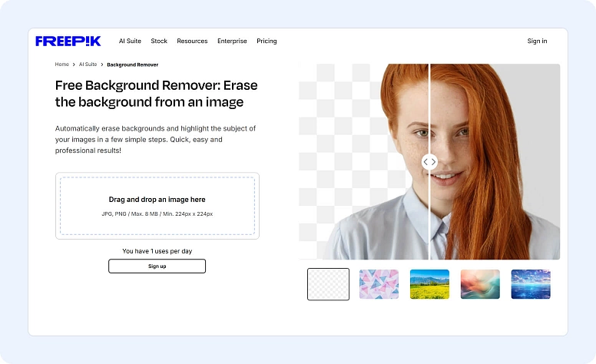Open the AI Suite menu in top navigation

coord(131,41)
